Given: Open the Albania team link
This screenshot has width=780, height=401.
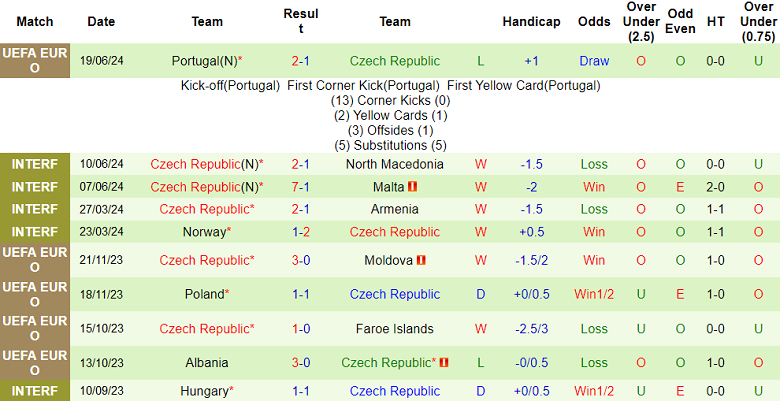Looking at the screenshot, I should [207, 362].
